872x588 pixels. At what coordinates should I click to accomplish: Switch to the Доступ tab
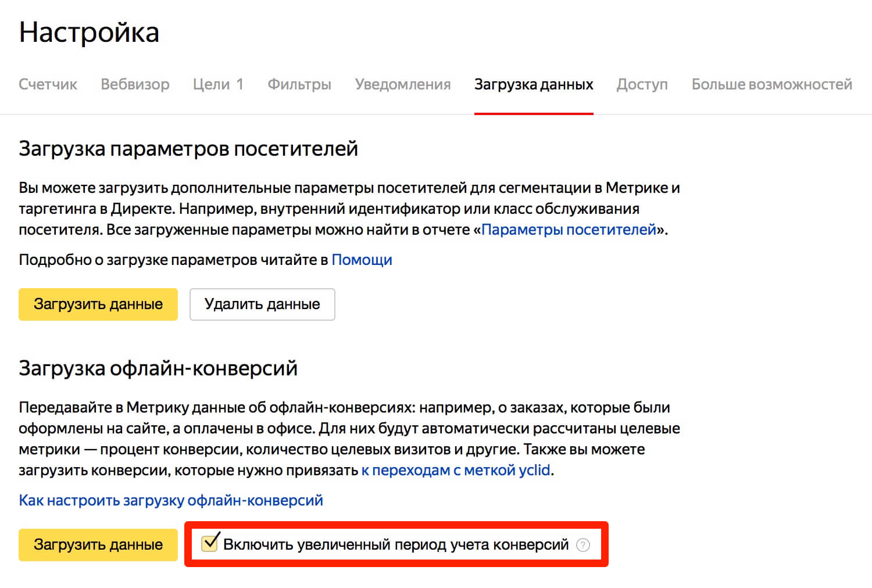(x=642, y=84)
